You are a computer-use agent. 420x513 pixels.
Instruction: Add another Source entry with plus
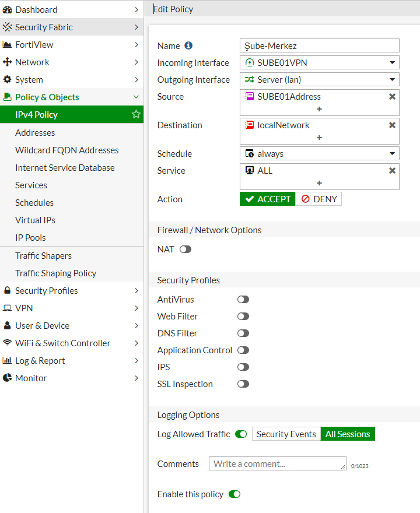click(x=319, y=109)
